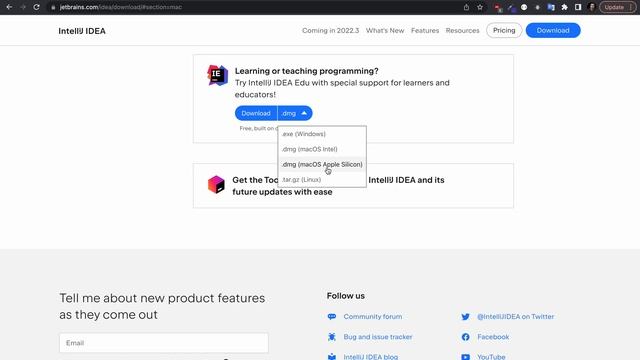Click the Chrome Update button
640x360 pixels.
(617, 7)
